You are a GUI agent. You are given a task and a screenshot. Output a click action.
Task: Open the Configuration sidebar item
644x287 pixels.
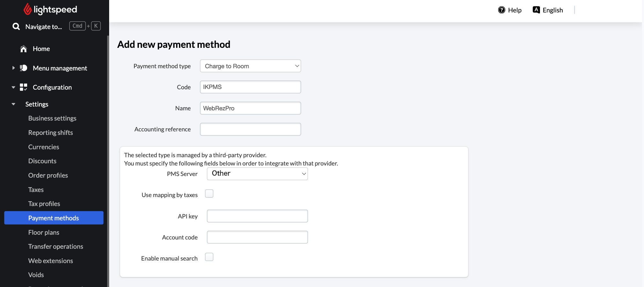coord(52,87)
